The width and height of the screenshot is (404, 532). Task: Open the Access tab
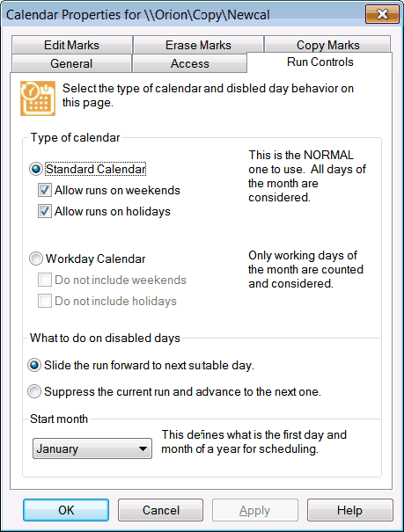click(190, 63)
